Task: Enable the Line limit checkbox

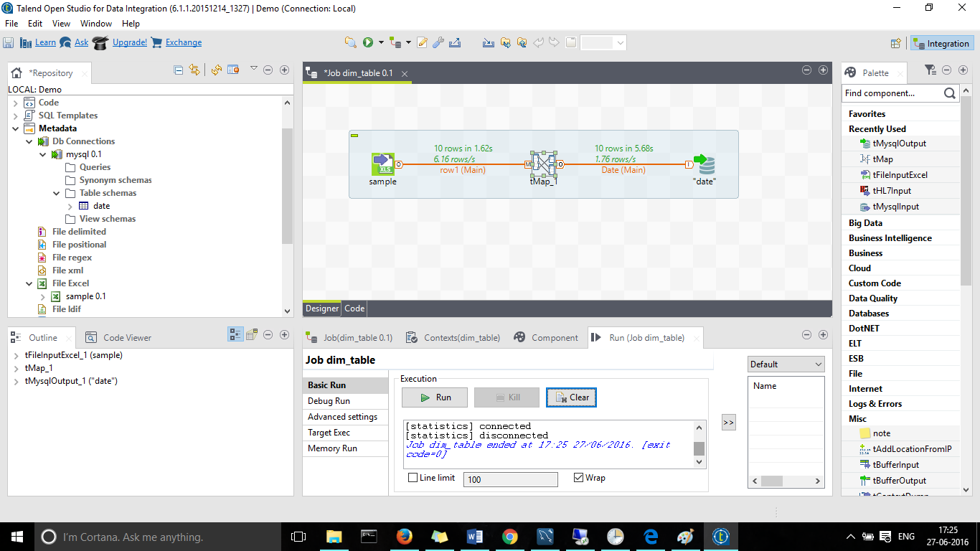Action: pyautogui.click(x=413, y=478)
